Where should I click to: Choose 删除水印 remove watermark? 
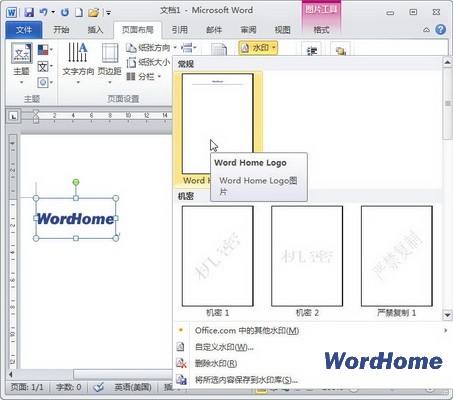pyautogui.click(x=312, y=363)
